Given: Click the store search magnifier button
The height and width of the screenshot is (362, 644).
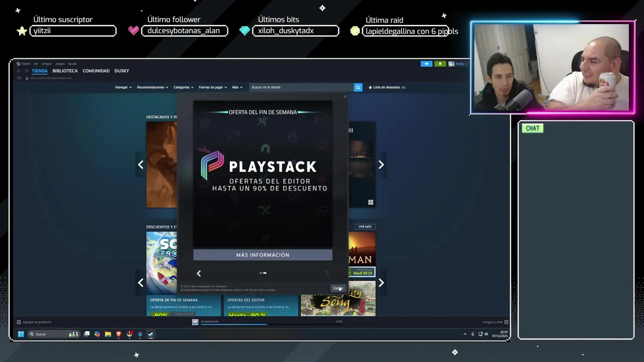Looking at the screenshot, I should click(358, 87).
